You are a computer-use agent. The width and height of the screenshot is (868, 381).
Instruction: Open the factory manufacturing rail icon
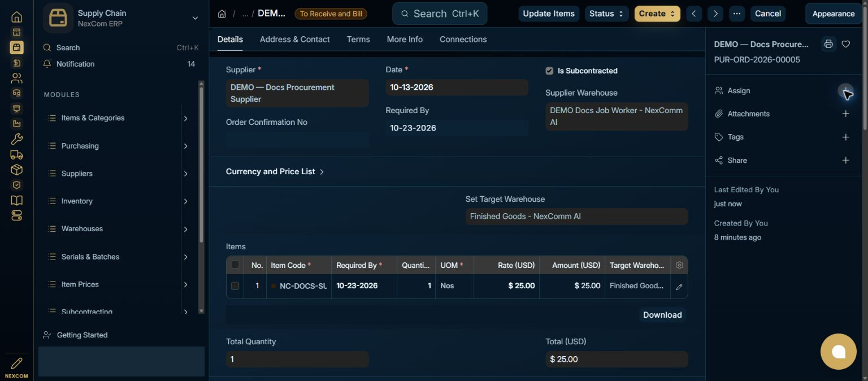16,124
